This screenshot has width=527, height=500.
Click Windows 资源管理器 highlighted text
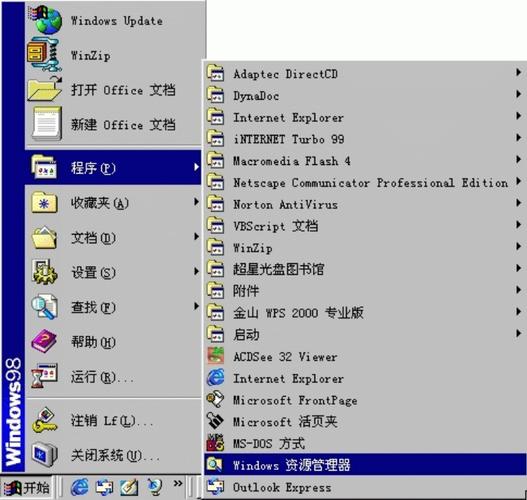click(x=291, y=465)
